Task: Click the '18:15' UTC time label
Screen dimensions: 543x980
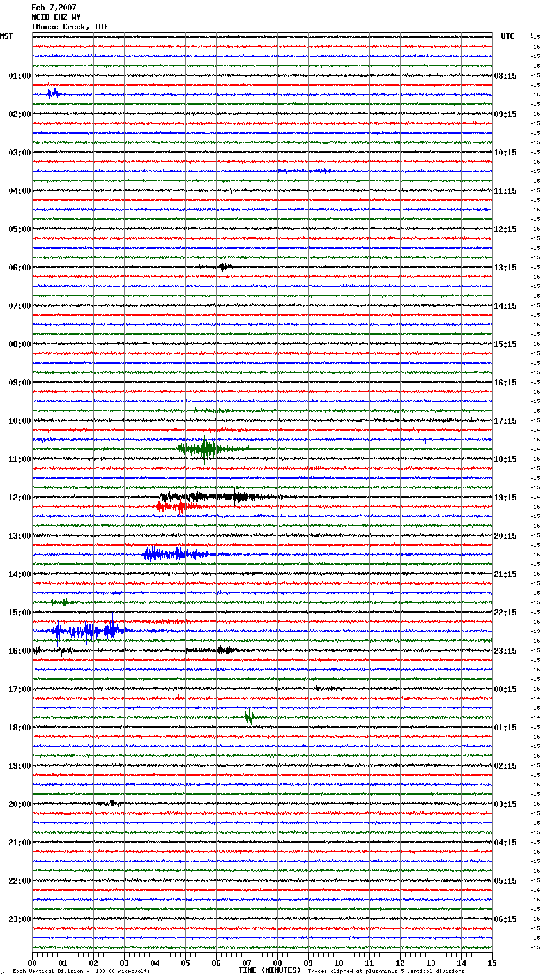Action: click(x=505, y=459)
